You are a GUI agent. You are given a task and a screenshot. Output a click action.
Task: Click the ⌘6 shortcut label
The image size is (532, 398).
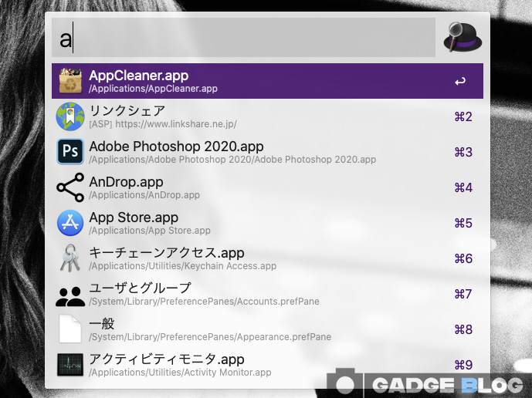[463, 258]
